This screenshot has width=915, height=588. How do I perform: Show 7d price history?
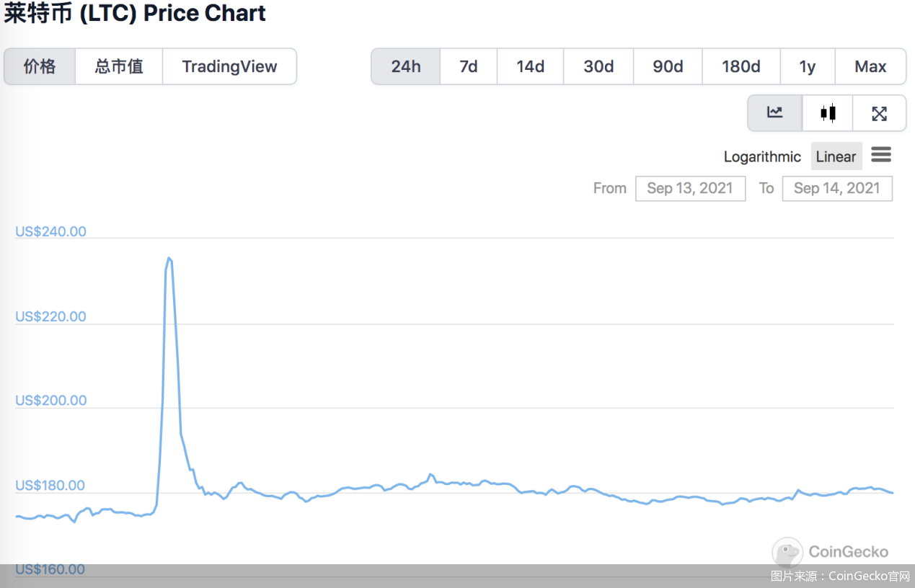pos(469,67)
